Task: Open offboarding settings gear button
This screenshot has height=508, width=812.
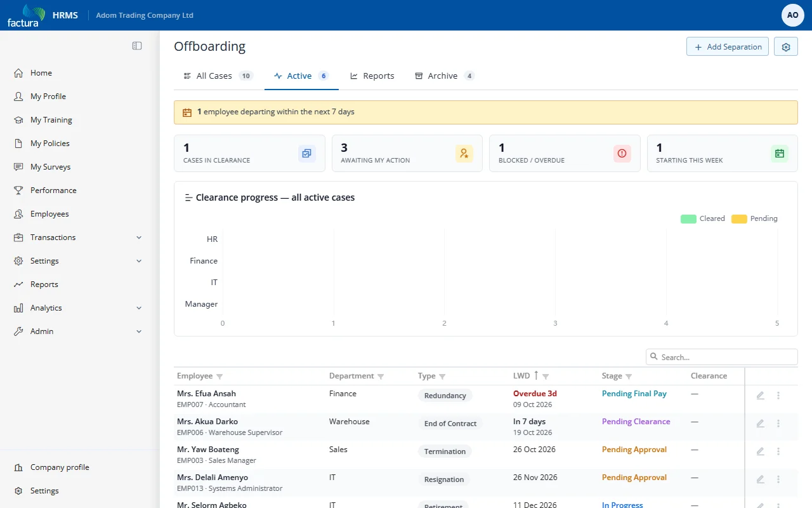Action: click(786, 47)
